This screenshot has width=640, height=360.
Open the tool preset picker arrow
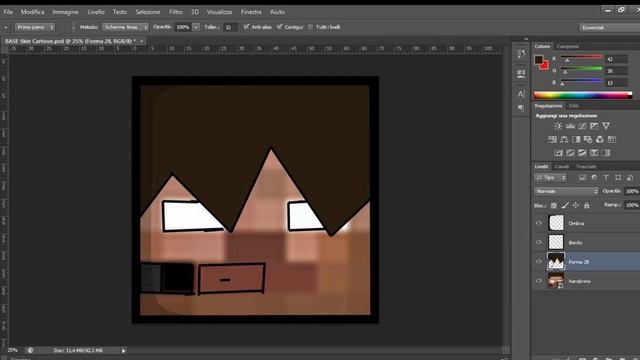point(6,27)
